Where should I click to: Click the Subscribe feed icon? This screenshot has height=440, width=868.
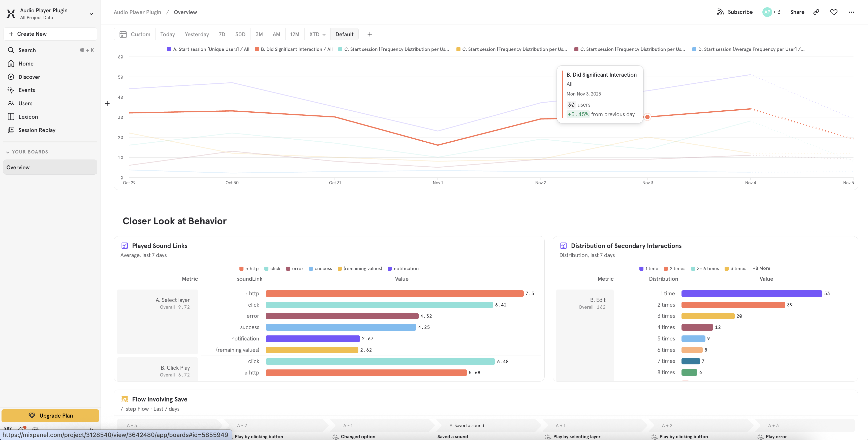(720, 12)
